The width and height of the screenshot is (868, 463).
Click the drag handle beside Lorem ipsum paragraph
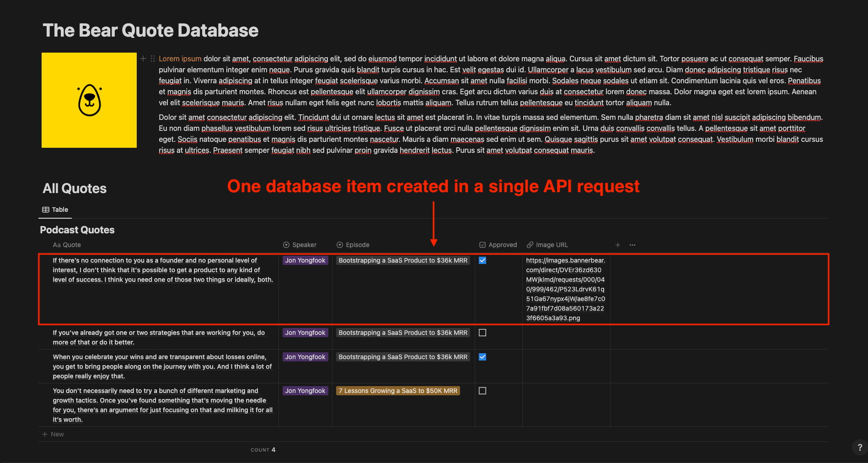(x=153, y=59)
